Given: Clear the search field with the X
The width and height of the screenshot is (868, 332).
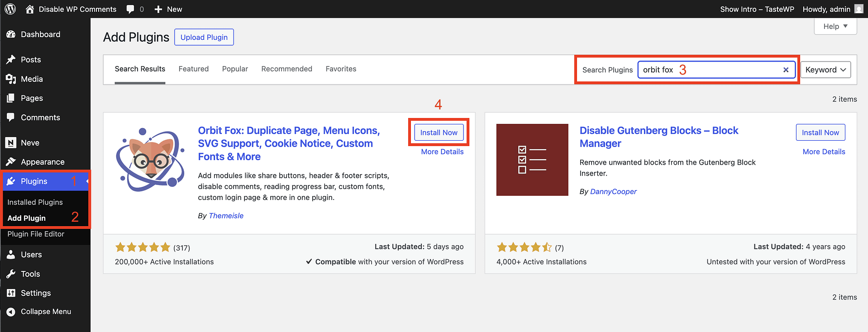Looking at the screenshot, I should click(786, 70).
